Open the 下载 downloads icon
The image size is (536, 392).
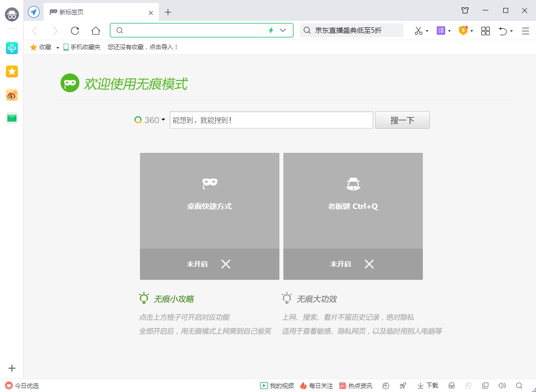pos(427,386)
